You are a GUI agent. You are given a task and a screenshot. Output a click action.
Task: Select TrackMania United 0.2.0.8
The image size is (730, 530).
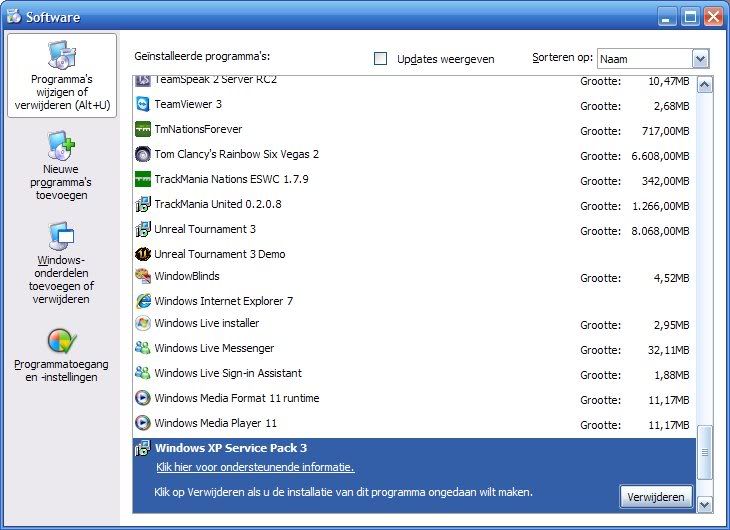(x=218, y=204)
